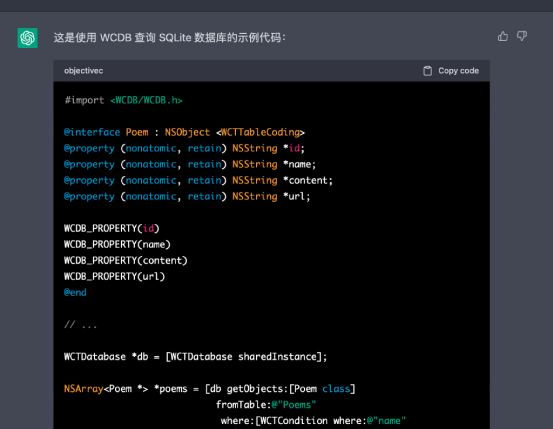Image resolution: width=553 pixels, height=429 pixels.
Task: Click the clipboard icon beside Copy code
Action: (427, 71)
